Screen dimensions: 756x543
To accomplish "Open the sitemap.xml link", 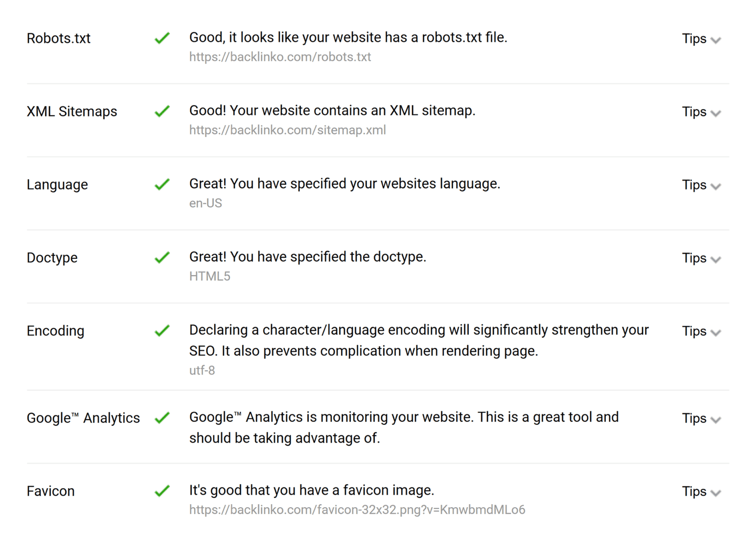I will pyautogui.click(x=287, y=130).
